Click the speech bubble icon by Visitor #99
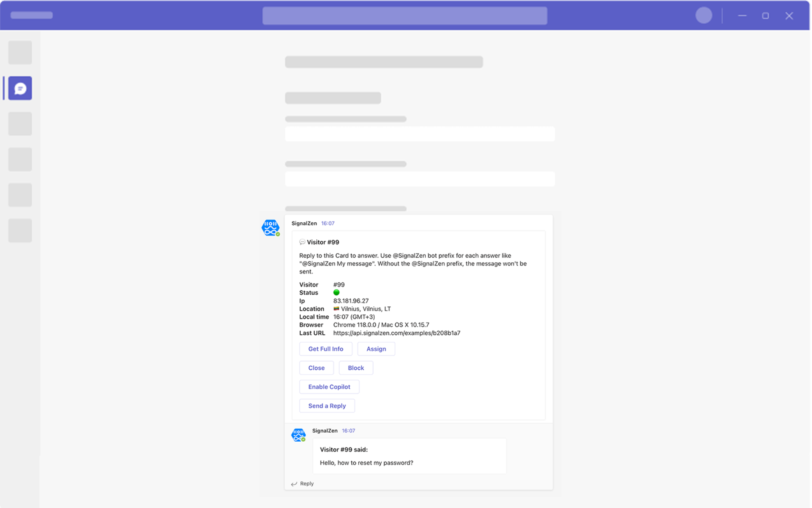The width and height of the screenshot is (812, 508). click(302, 242)
